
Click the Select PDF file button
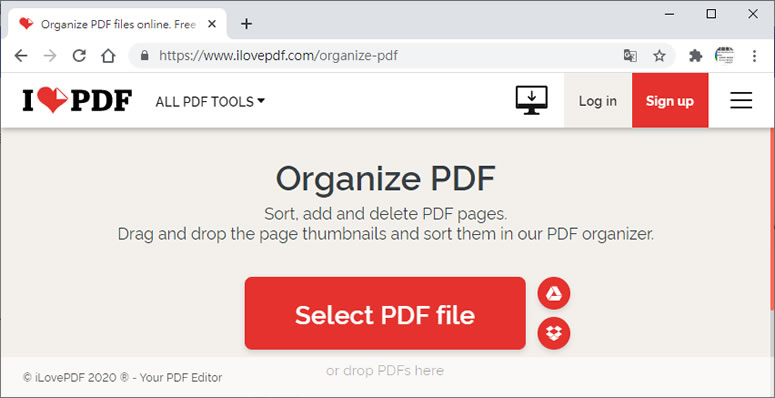pos(385,313)
